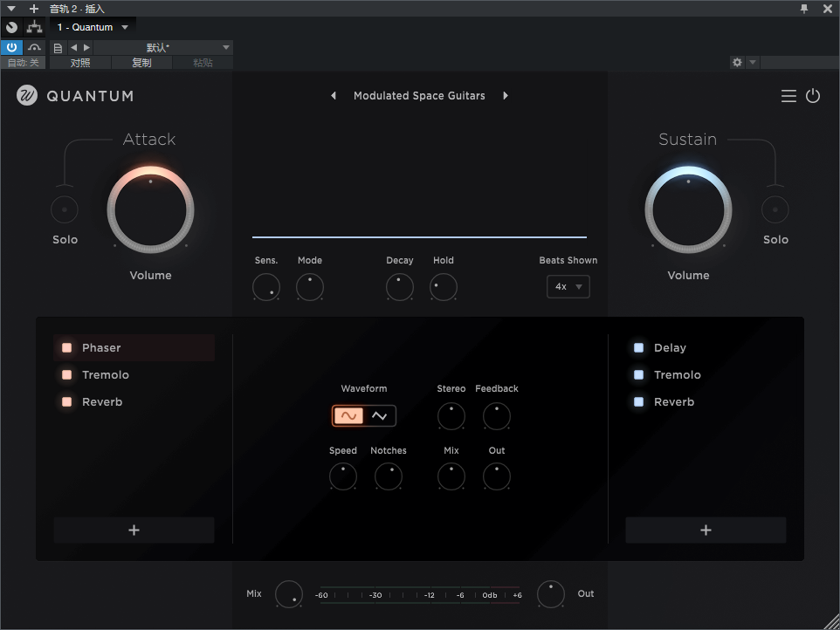
Task: Toggle the Sustain Tremolo effect square
Action: point(638,374)
